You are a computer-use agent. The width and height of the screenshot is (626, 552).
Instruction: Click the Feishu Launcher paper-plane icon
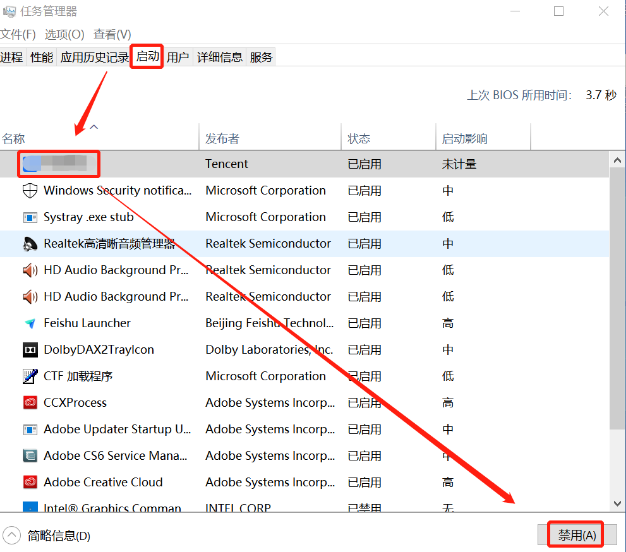point(30,323)
